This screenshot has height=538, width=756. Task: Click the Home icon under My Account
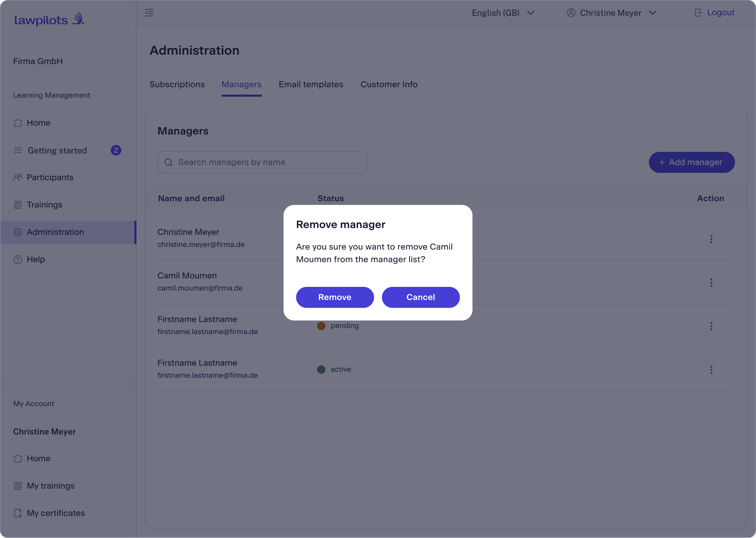pyautogui.click(x=18, y=459)
